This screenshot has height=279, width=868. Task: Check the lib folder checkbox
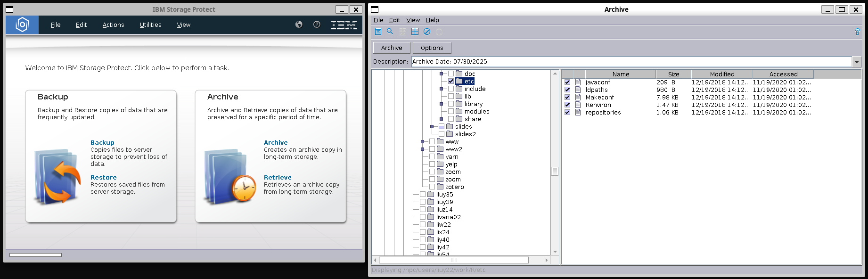[451, 96]
